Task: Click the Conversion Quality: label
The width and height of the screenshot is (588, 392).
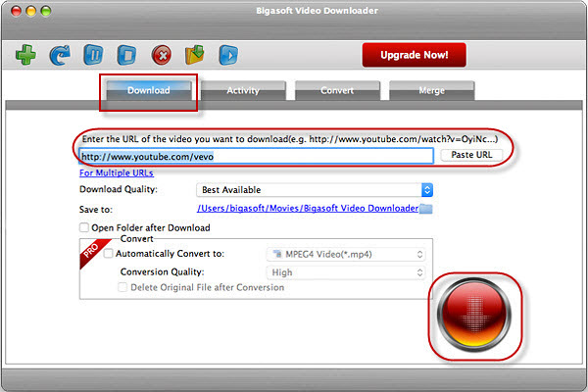Action: tap(162, 271)
